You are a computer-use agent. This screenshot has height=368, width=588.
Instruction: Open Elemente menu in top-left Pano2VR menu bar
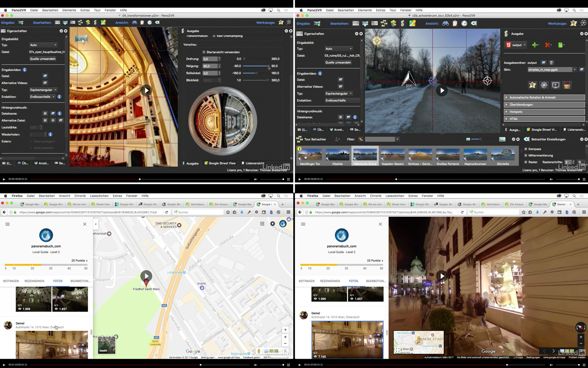69,10
